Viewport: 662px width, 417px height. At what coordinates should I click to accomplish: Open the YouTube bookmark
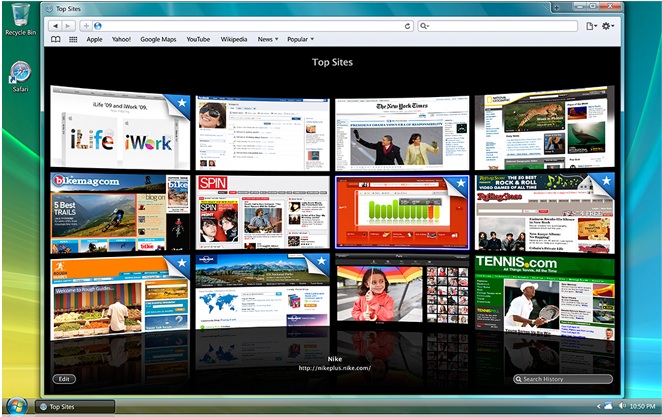pos(198,39)
